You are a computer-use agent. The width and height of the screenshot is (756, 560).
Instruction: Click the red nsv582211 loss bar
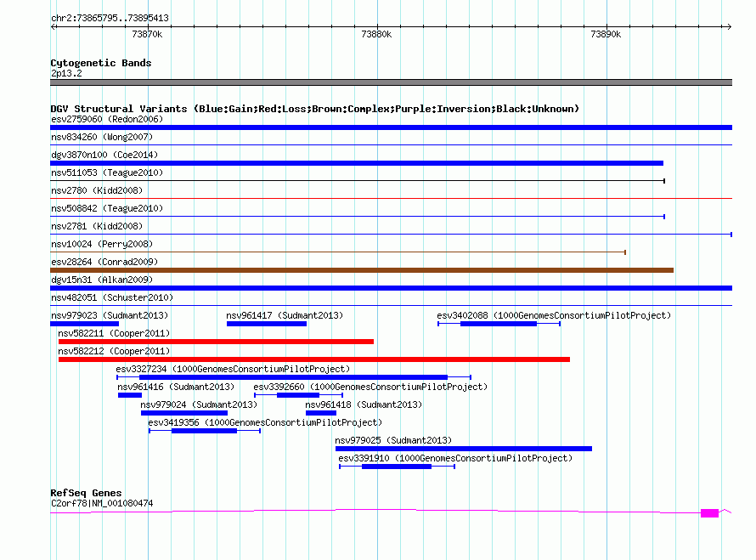(216, 342)
